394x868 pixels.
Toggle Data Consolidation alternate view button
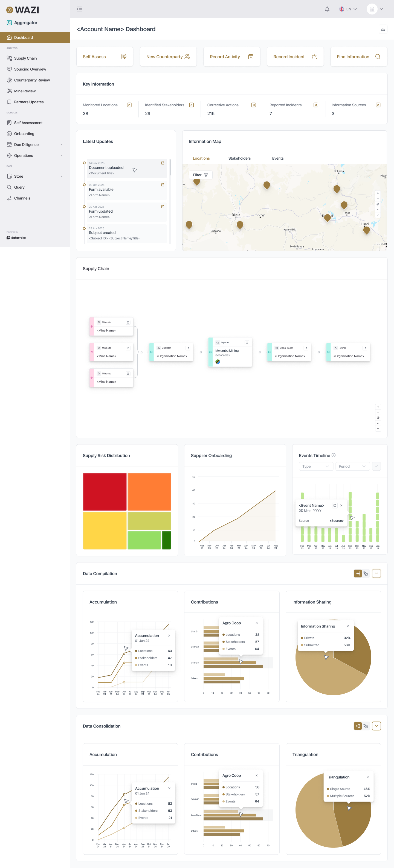(x=366, y=726)
